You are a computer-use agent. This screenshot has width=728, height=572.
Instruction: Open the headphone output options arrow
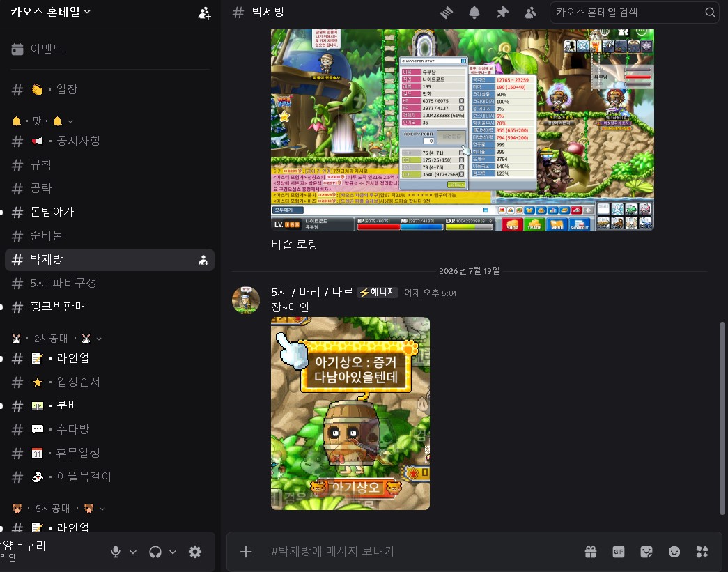173,552
